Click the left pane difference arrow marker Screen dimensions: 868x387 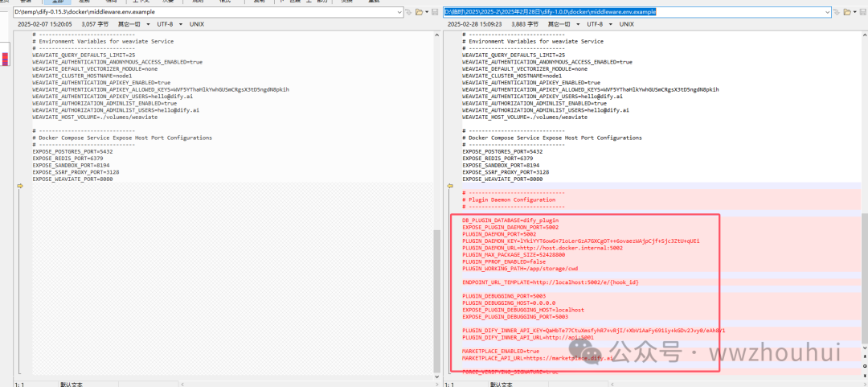(20, 186)
